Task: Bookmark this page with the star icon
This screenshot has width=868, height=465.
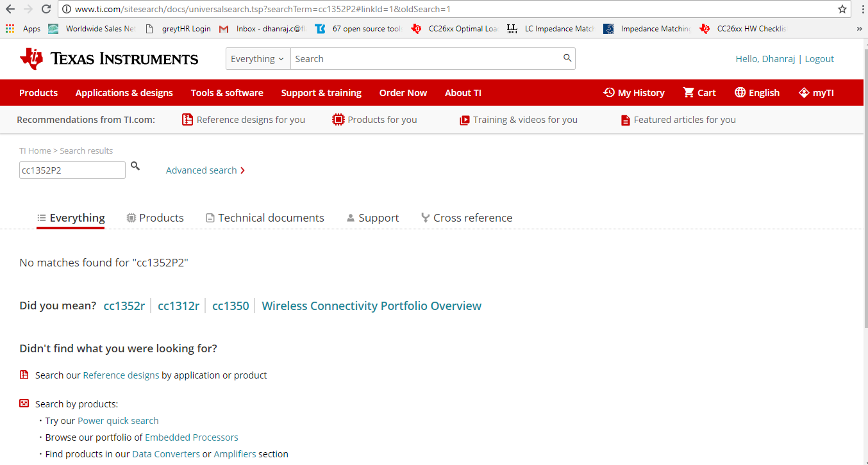Action: [x=842, y=9]
